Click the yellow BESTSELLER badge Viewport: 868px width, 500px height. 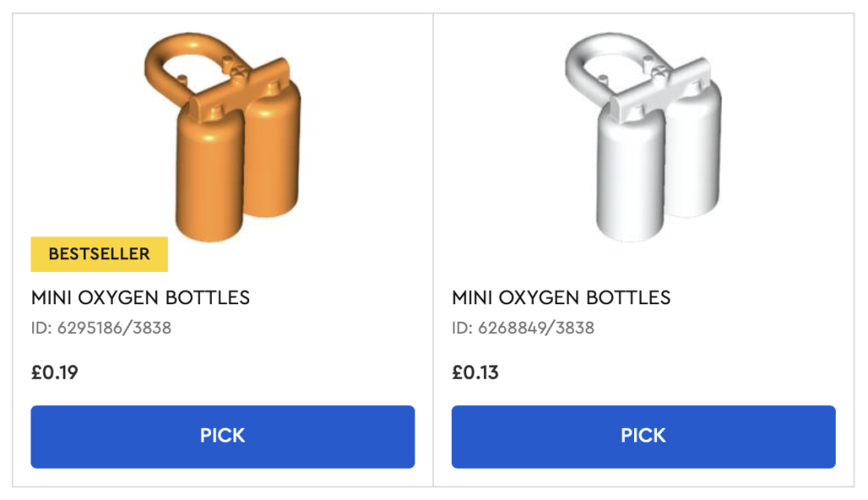tap(99, 254)
